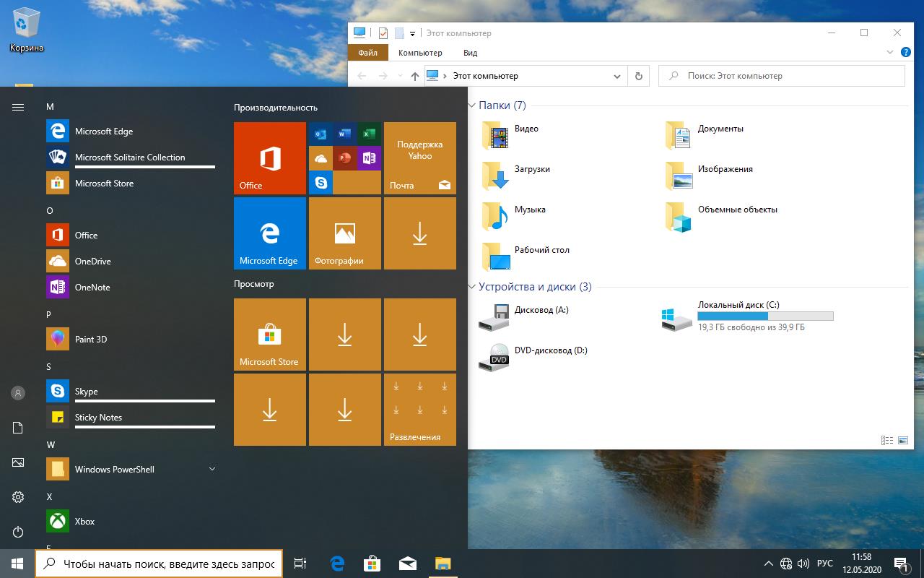924x578 pixels.
Task: Go up one level in Explorer
Action: [x=414, y=76]
